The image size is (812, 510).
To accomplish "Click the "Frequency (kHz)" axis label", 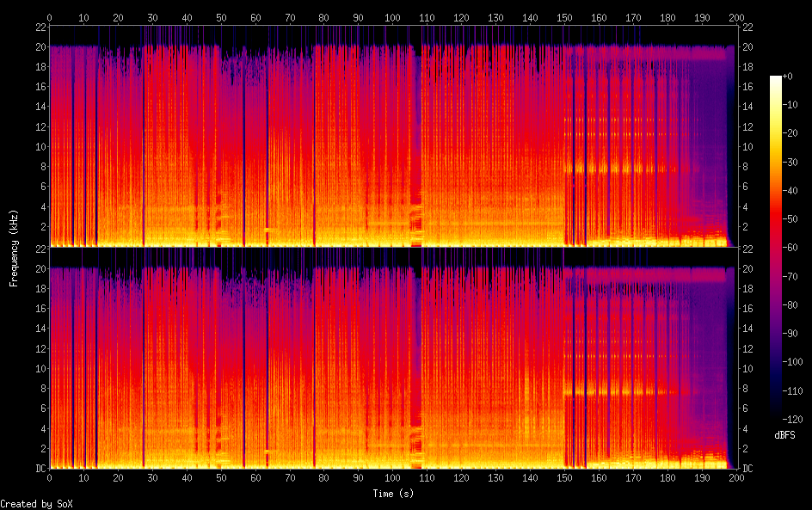I will (14, 248).
